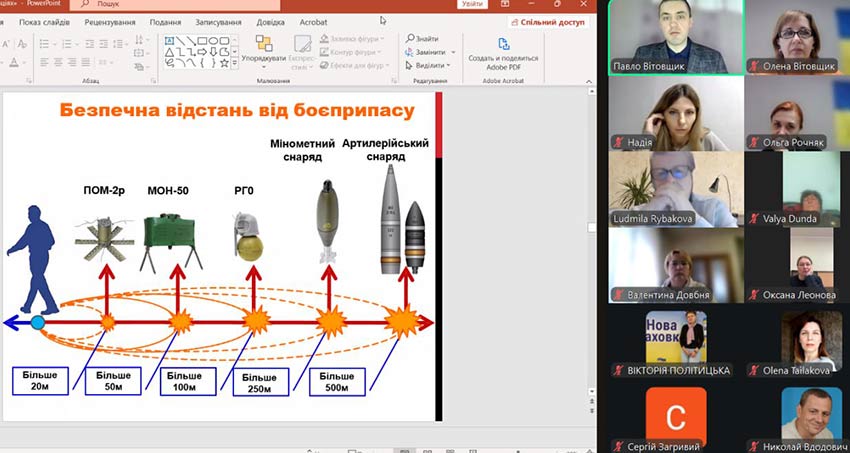850x453 pixels.
Task: Click the Shape Fill (Заливка фігури) icon
Action: coord(324,39)
